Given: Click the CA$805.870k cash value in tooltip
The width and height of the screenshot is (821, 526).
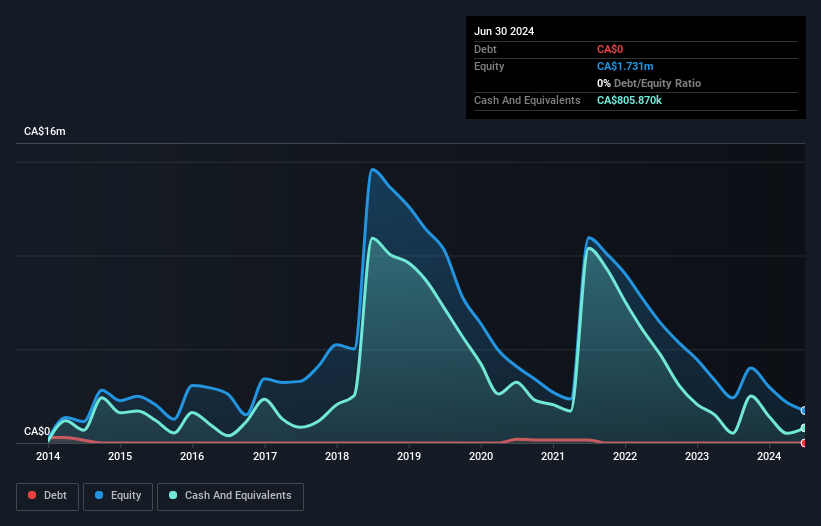Looking at the screenshot, I should pos(629,100).
